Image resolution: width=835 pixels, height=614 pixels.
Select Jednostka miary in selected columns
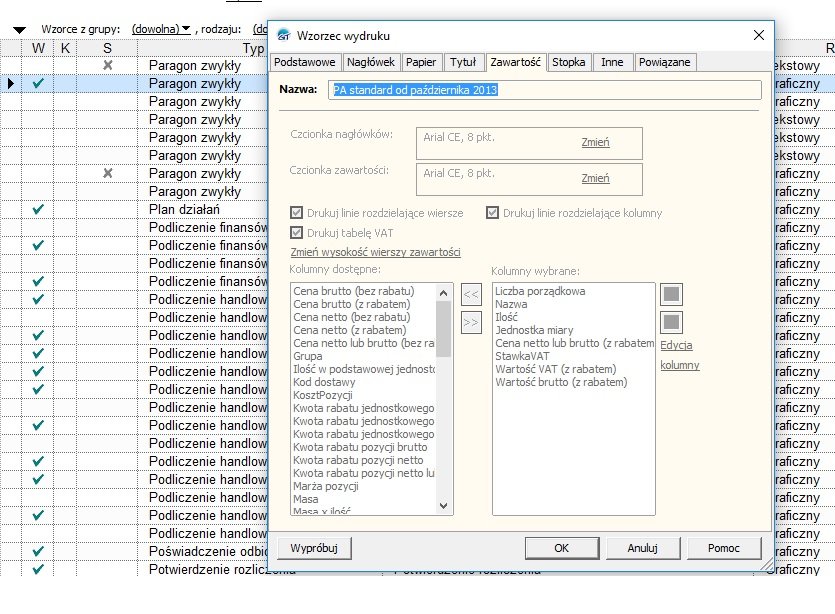click(535, 330)
